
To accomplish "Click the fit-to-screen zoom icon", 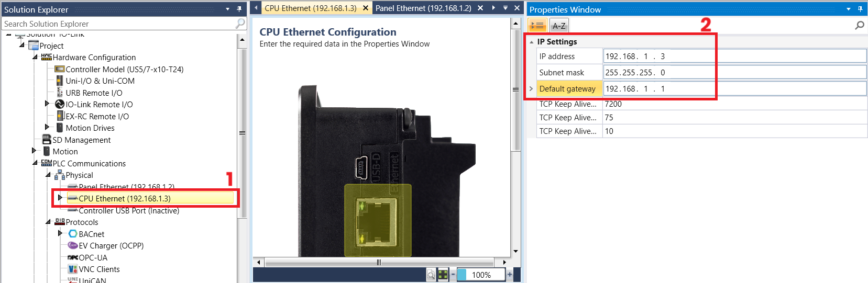I will (x=443, y=275).
